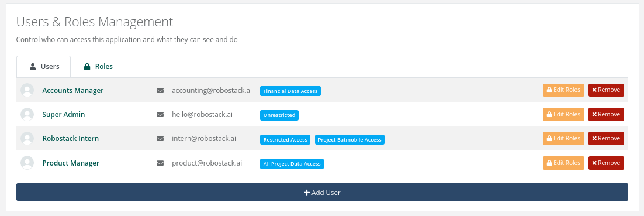Remove the Product Manager user

click(x=606, y=163)
